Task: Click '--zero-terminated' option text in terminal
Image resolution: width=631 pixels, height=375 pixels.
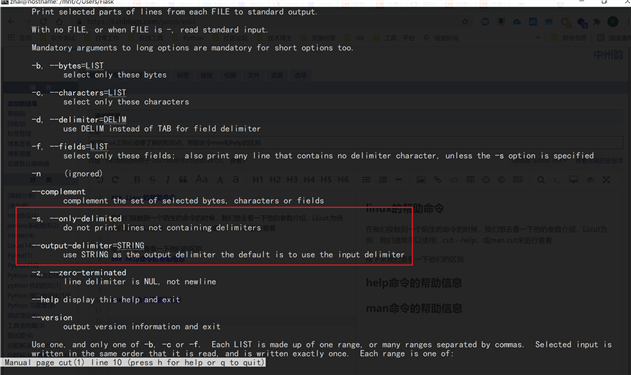Action: point(88,272)
